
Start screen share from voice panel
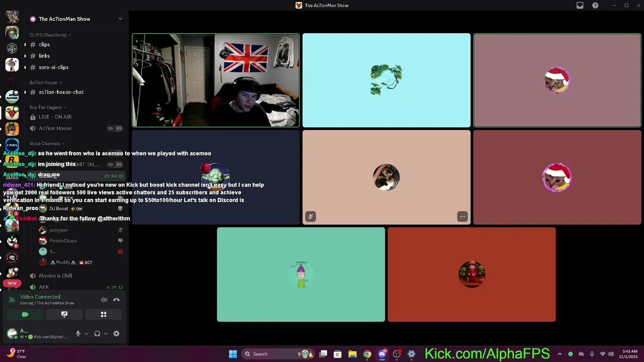pyautogui.click(x=64, y=314)
